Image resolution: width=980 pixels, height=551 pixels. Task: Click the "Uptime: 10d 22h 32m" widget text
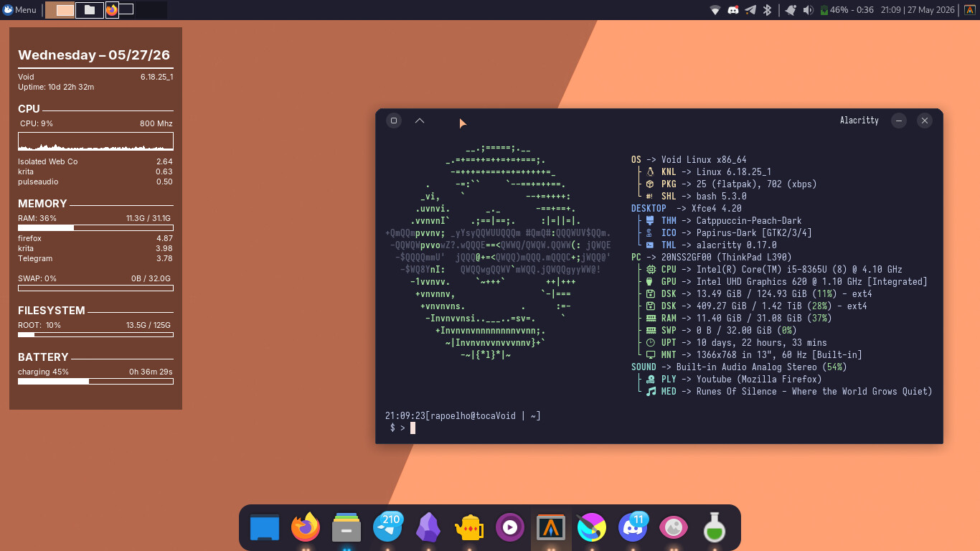(56, 87)
